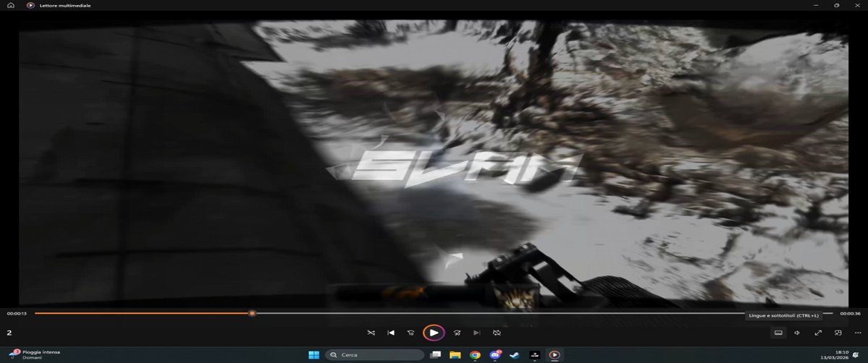Open Task View on taskbar
The height and width of the screenshot is (363, 868).
(x=436, y=355)
